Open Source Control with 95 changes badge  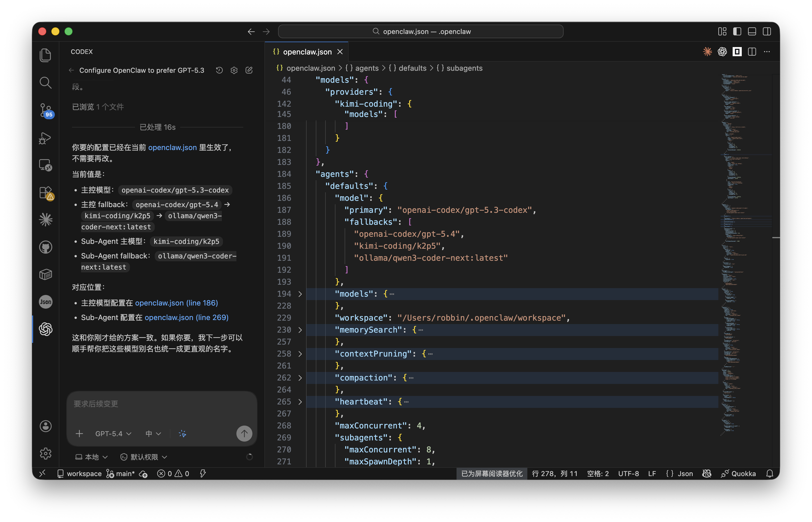[45, 110]
